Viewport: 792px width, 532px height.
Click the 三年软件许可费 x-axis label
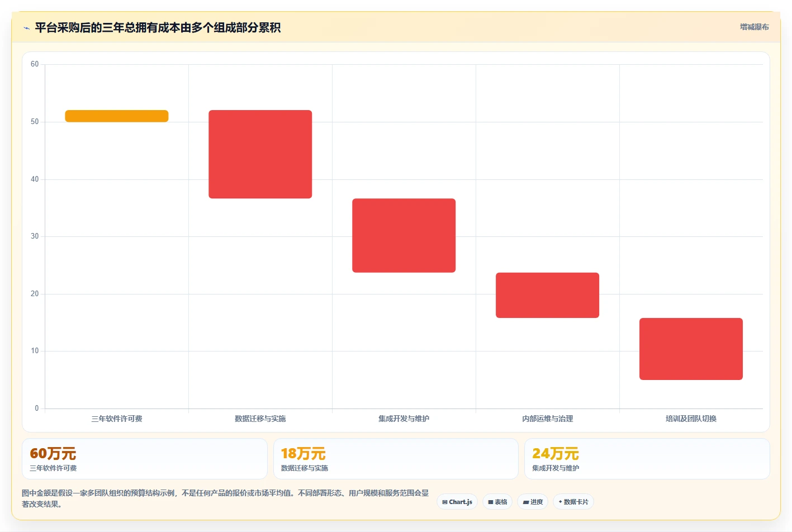click(x=117, y=419)
